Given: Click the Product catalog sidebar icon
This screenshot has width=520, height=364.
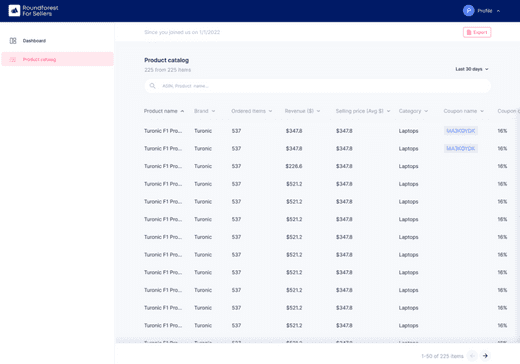Looking at the screenshot, I should (x=13, y=59).
